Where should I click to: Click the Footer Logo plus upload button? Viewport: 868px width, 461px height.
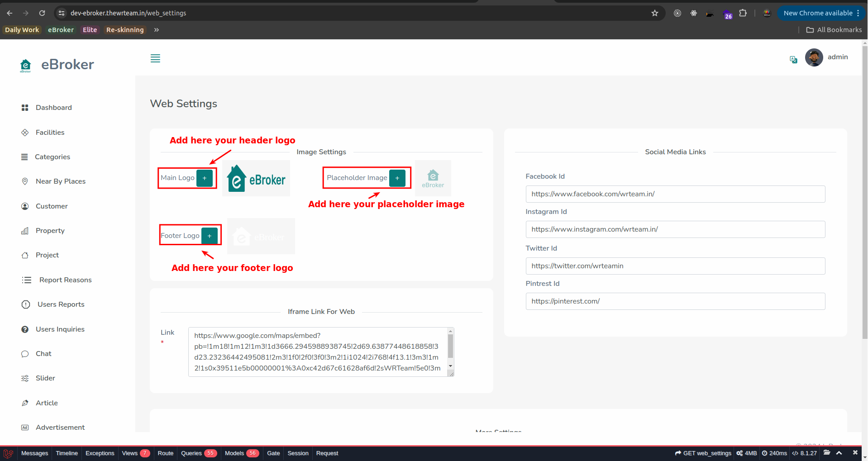(209, 236)
